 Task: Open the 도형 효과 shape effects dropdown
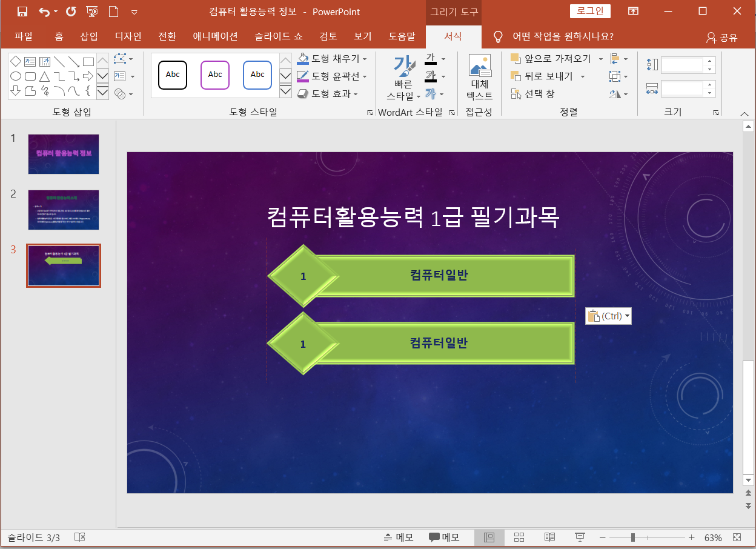pos(328,94)
